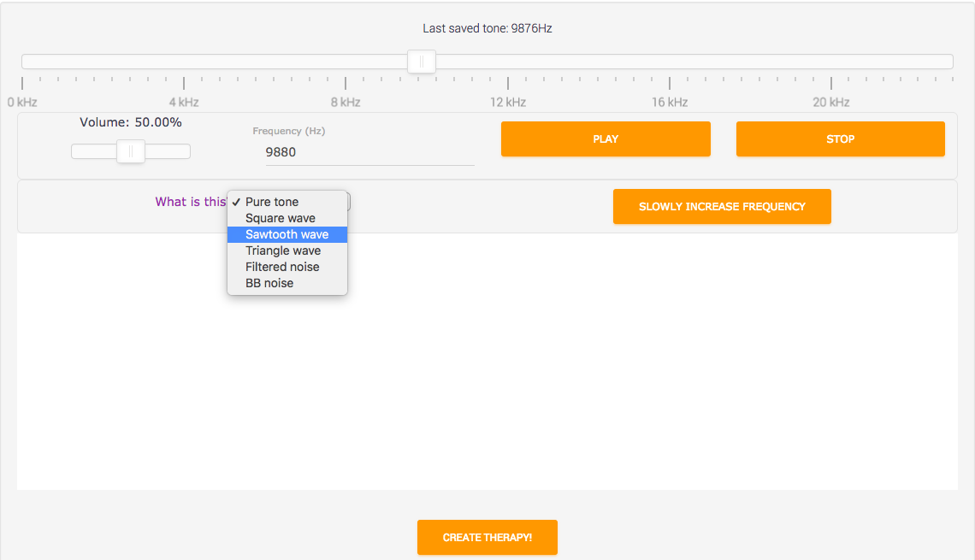
Task: Click the PLAY button
Action: [x=606, y=139]
